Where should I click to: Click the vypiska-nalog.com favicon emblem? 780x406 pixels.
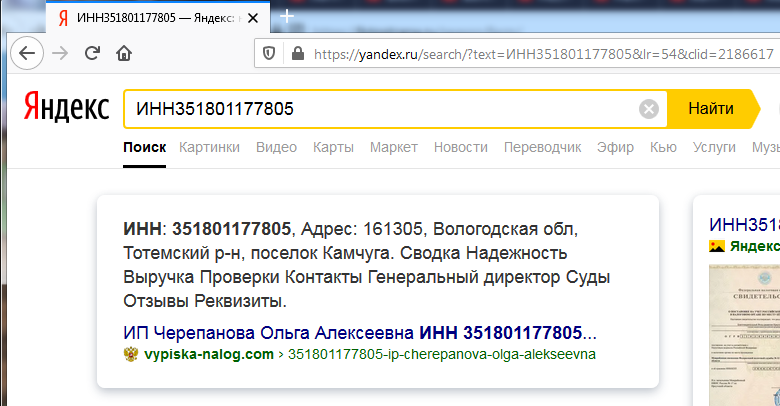tap(131, 354)
